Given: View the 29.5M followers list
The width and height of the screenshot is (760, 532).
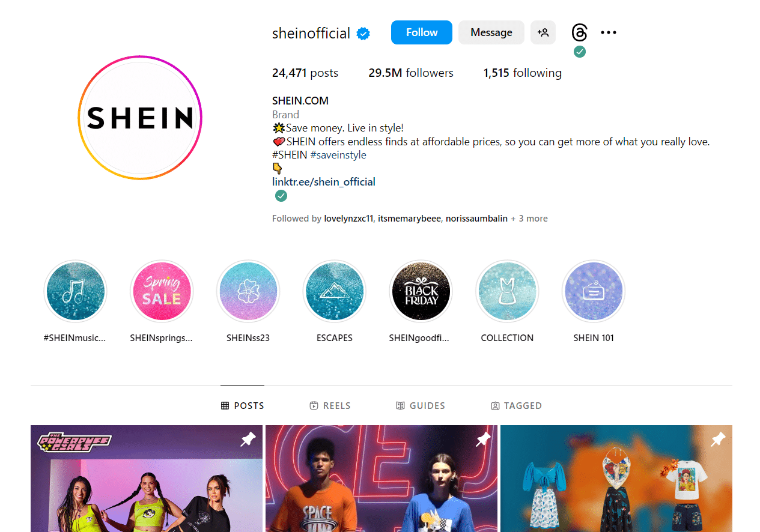Looking at the screenshot, I should pyautogui.click(x=411, y=73).
